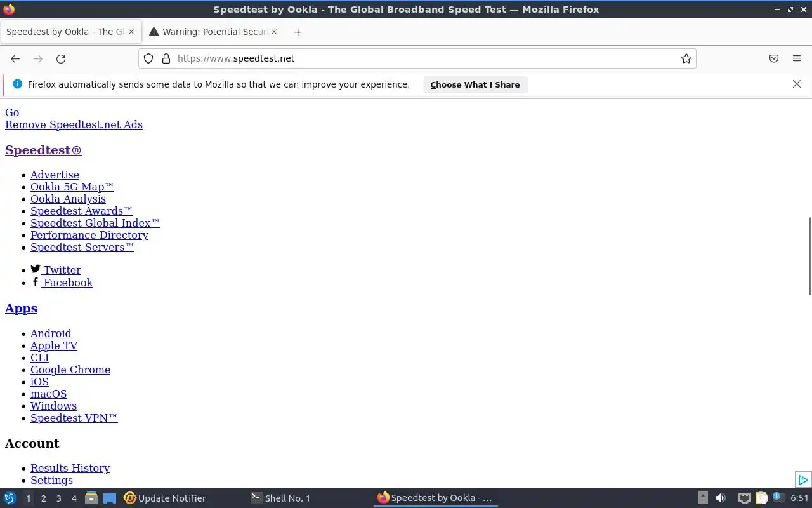Open the Advertise link

[x=55, y=175]
